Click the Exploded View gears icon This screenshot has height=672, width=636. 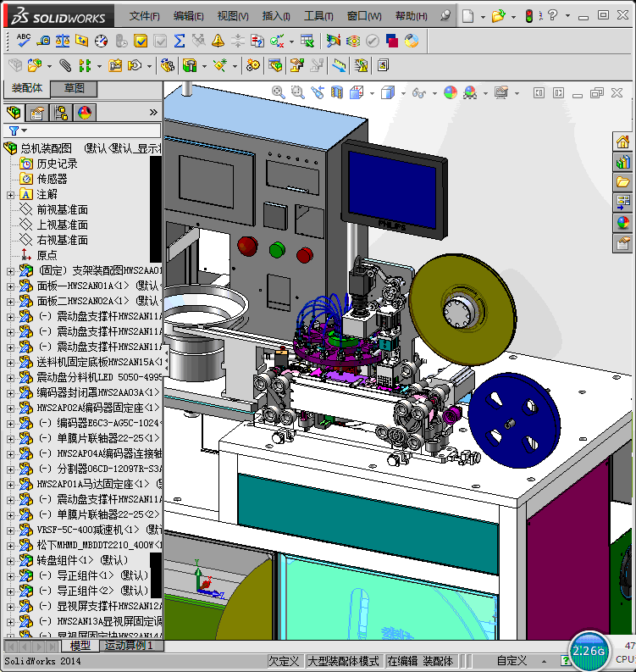252,65
